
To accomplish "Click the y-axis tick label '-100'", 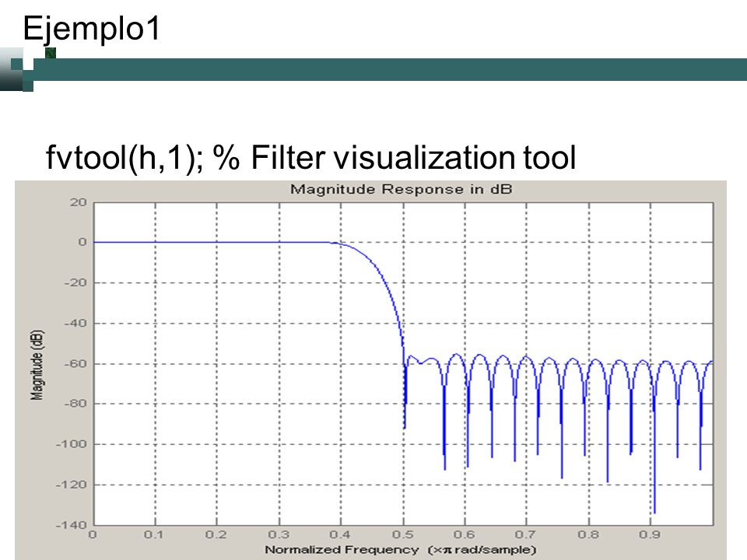I will coord(72,444).
